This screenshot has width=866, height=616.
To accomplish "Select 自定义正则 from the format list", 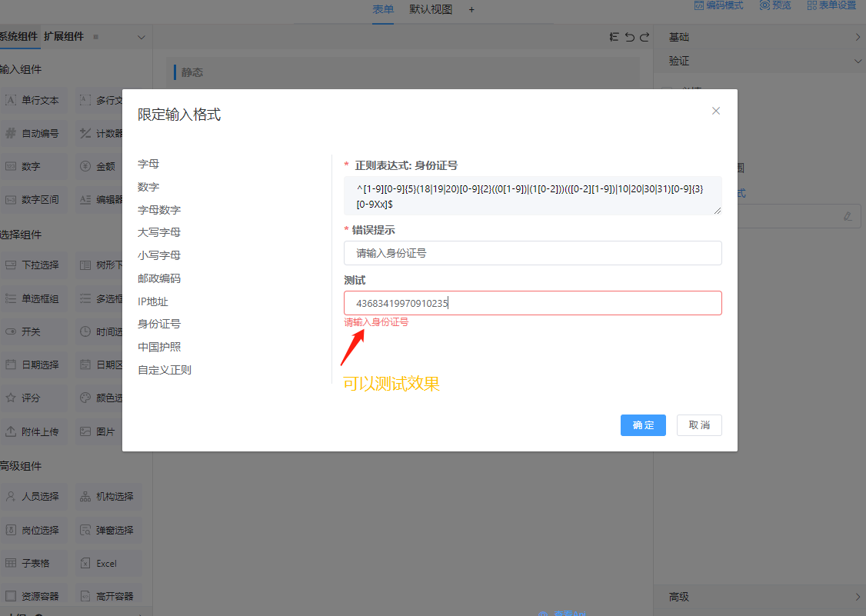I will click(165, 370).
